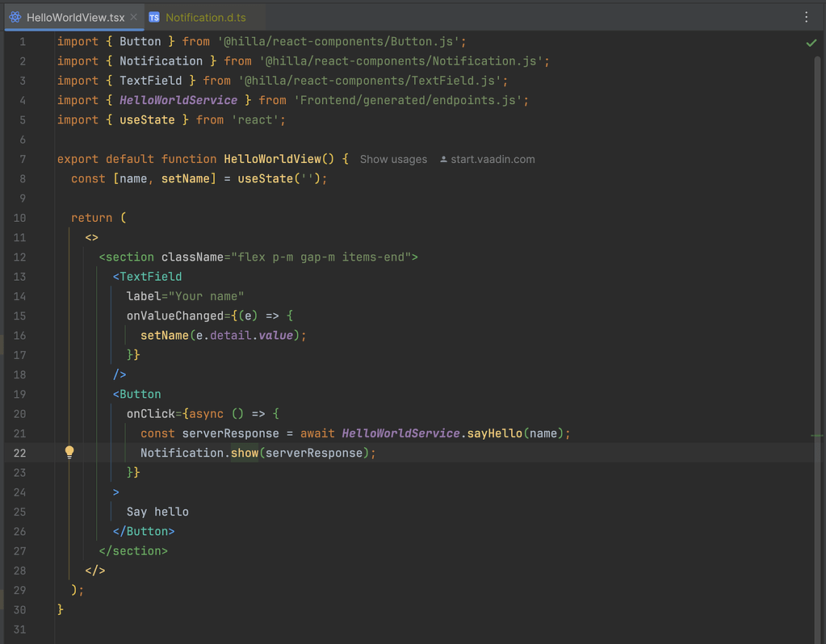Click the "Your name" label string
The height and width of the screenshot is (644, 826).
click(x=207, y=296)
